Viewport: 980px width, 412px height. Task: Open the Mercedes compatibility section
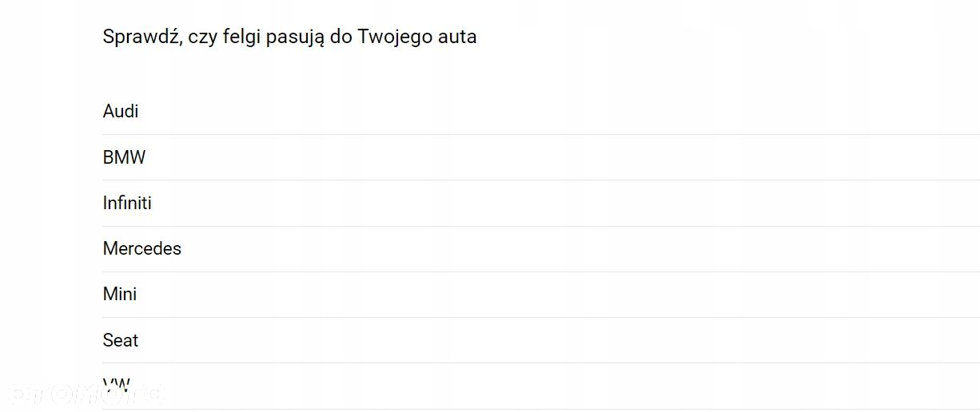[541, 248]
